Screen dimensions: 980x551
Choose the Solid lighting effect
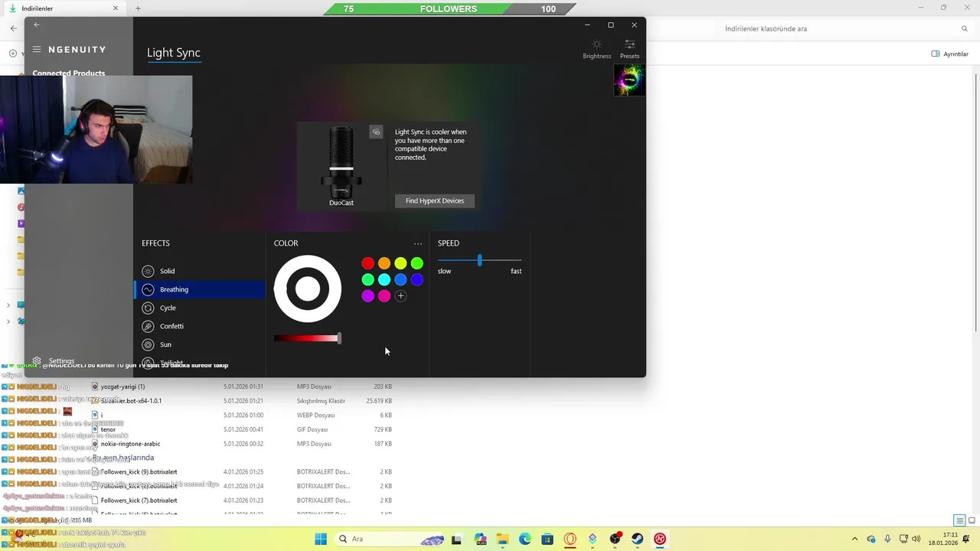point(200,271)
